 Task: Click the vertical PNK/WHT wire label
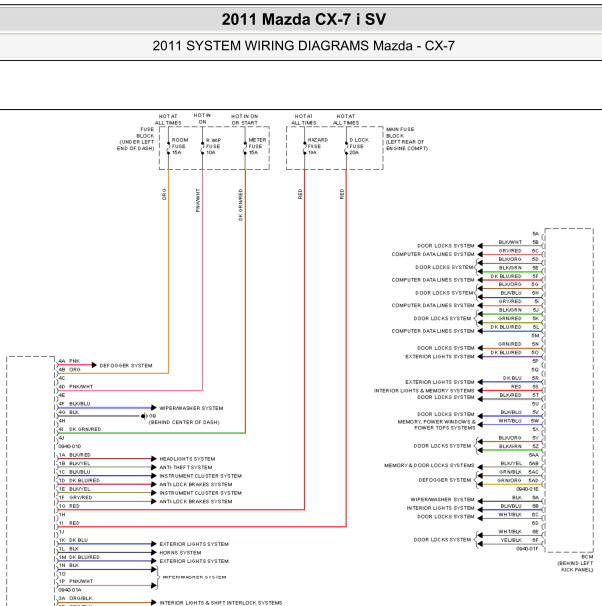coord(198,200)
